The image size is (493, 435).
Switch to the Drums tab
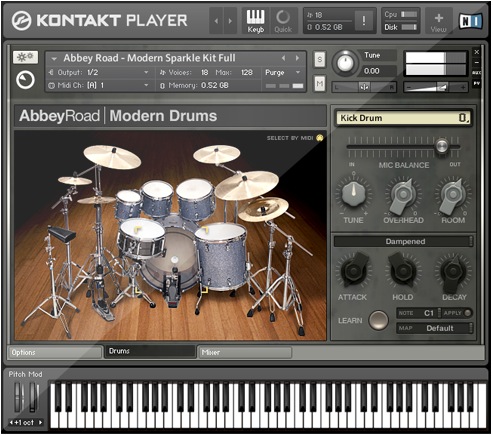click(x=149, y=351)
